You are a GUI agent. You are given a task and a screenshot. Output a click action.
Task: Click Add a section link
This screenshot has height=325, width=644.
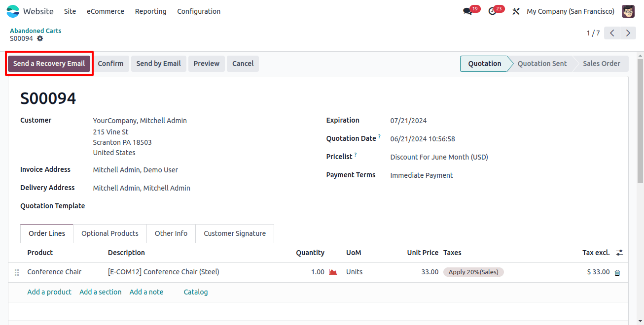100,292
